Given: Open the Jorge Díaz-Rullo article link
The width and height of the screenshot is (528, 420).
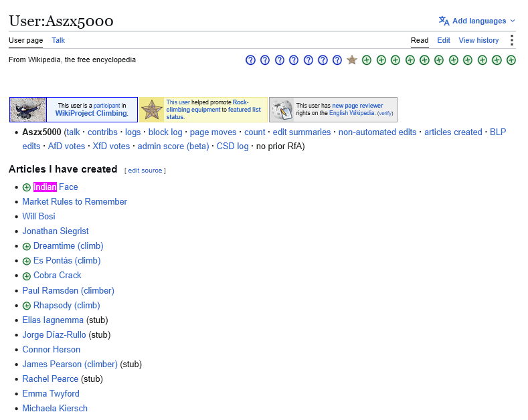Looking at the screenshot, I should 54,335.
